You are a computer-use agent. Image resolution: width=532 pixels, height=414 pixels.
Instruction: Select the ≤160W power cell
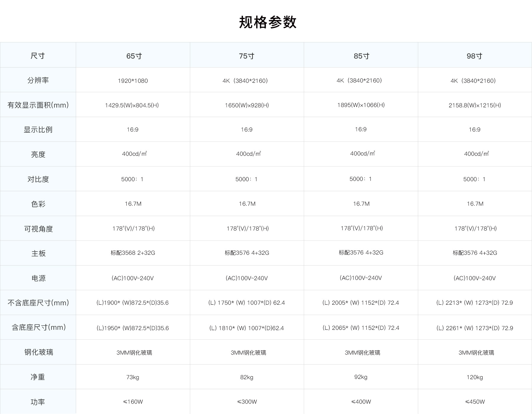133,402
